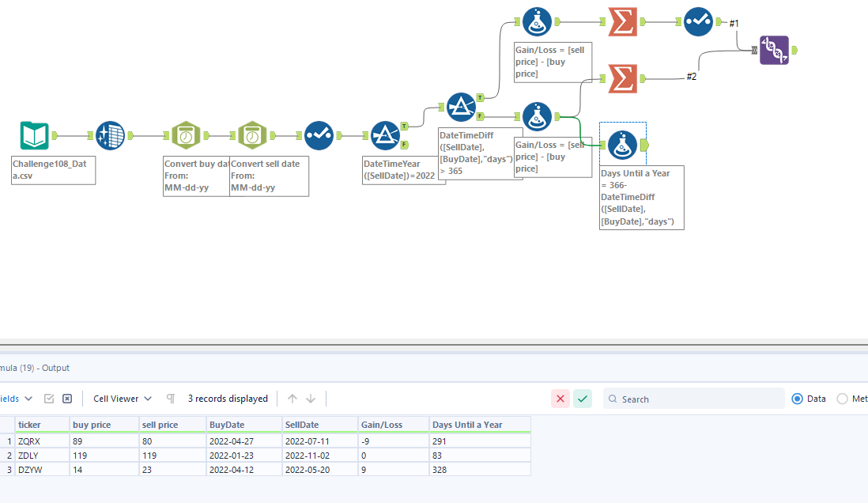Click the #1 connection label
This screenshot has height=503, width=868.
pyautogui.click(x=734, y=23)
